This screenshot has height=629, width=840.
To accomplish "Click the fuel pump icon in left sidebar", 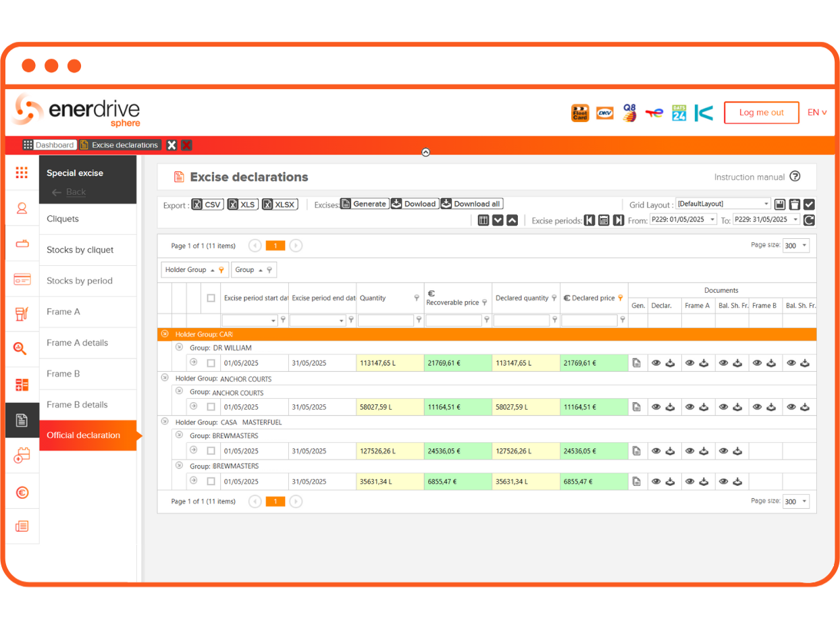I will (x=22, y=313).
